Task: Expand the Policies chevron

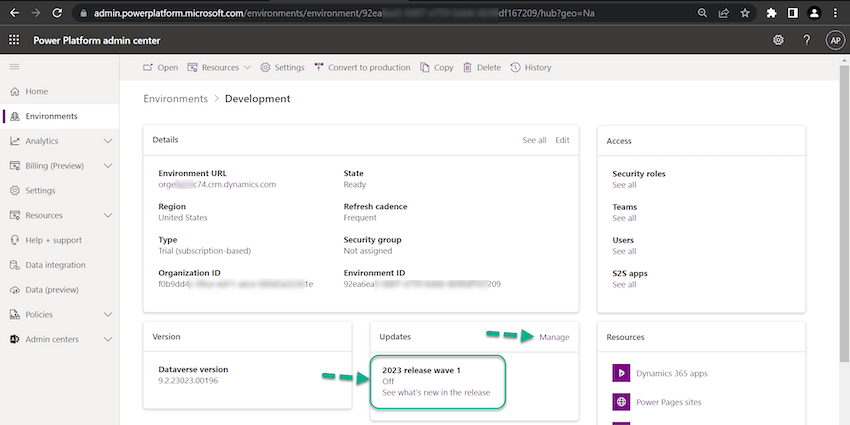Action: click(x=108, y=314)
